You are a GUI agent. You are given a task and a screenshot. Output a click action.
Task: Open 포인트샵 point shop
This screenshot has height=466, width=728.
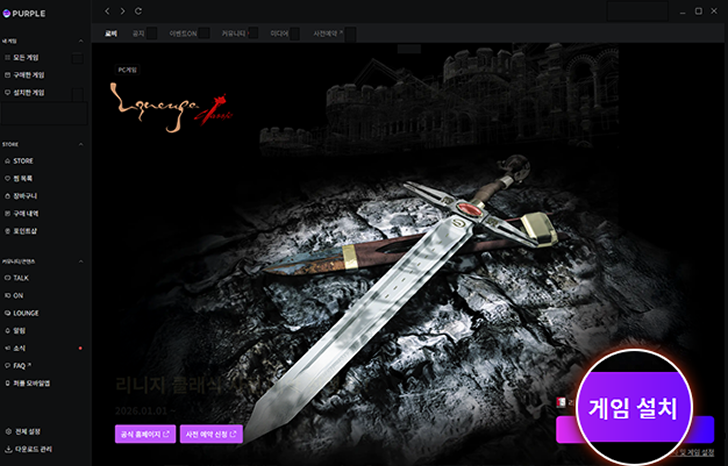pos(21,231)
